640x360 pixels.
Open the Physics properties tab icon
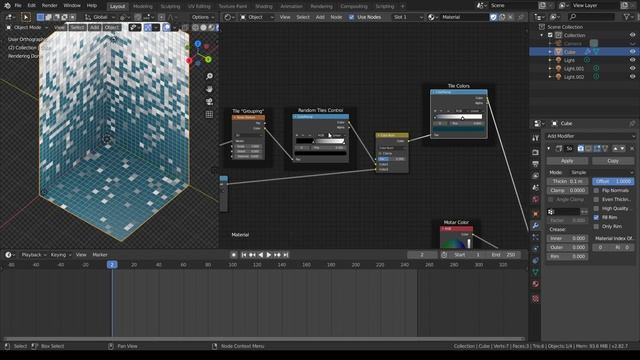coord(536,249)
